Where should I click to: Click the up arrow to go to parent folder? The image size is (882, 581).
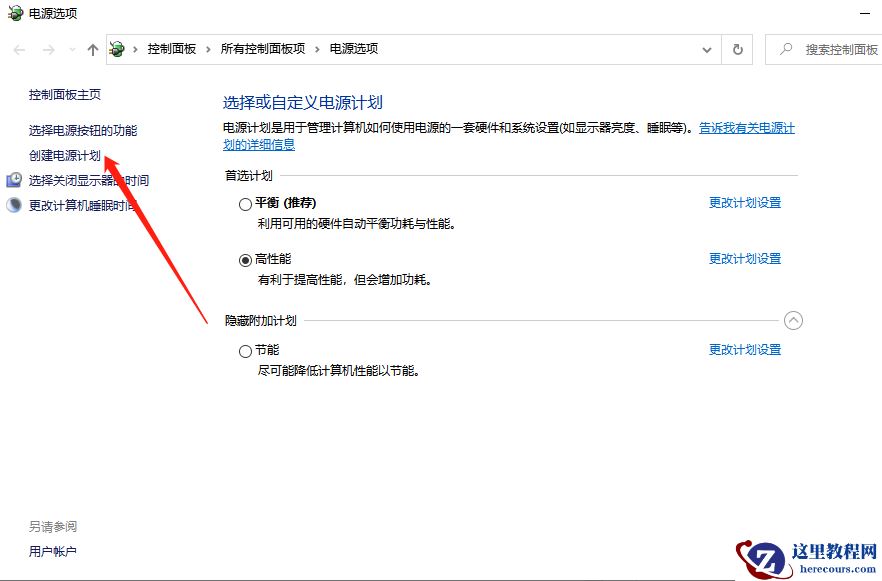click(92, 48)
